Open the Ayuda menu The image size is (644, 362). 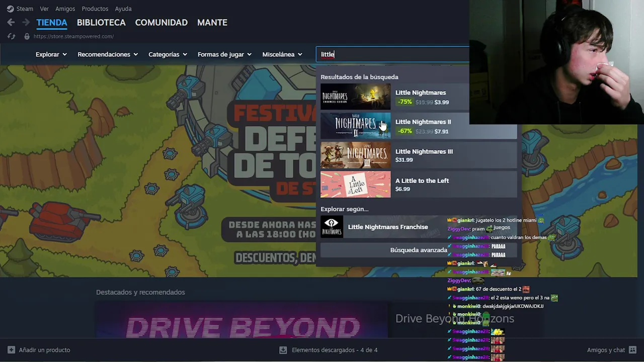(123, 9)
